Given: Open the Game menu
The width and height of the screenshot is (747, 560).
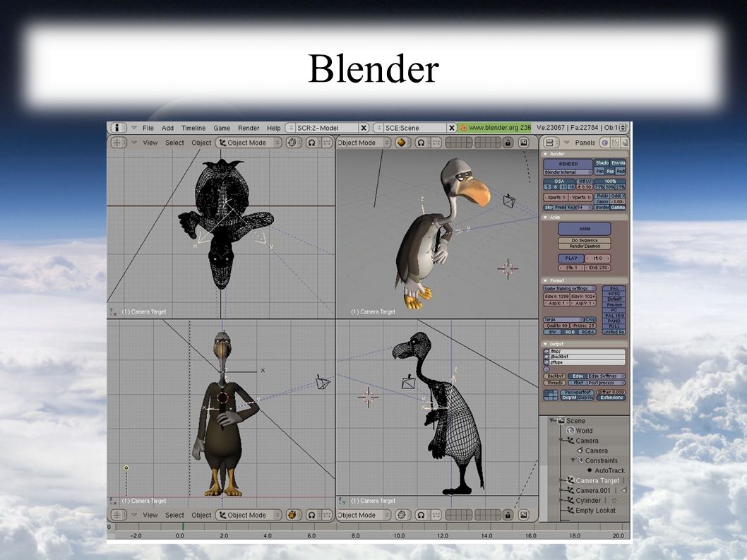Looking at the screenshot, I should coord(222,128).
